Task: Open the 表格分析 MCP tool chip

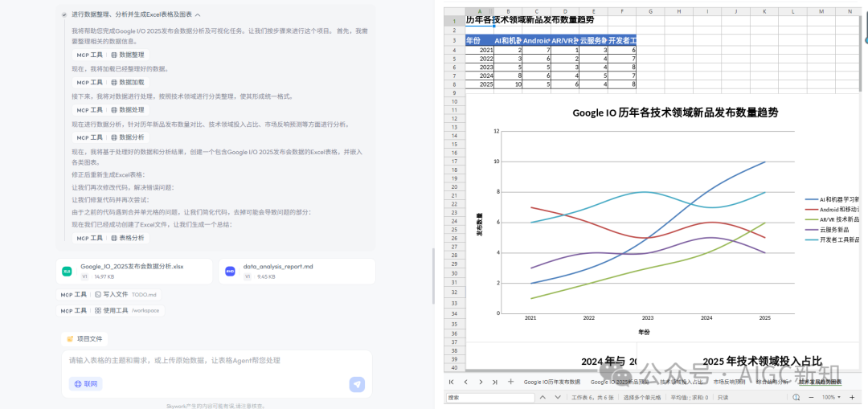Action: point(111,238)
